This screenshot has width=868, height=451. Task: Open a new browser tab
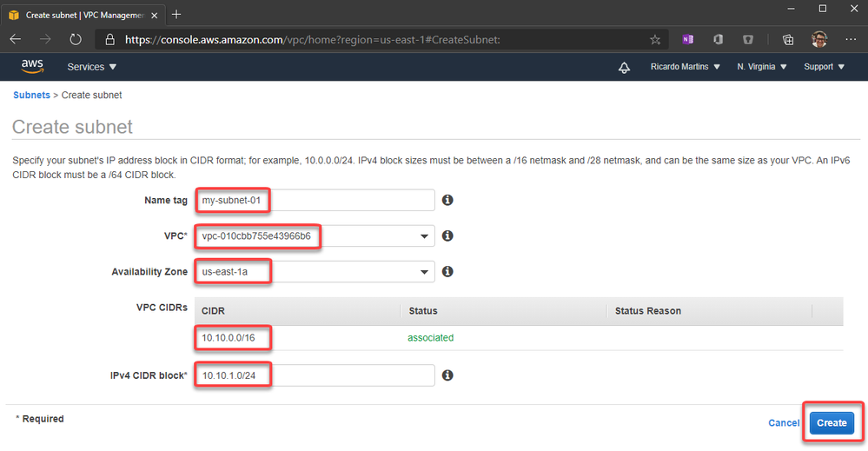176,15
